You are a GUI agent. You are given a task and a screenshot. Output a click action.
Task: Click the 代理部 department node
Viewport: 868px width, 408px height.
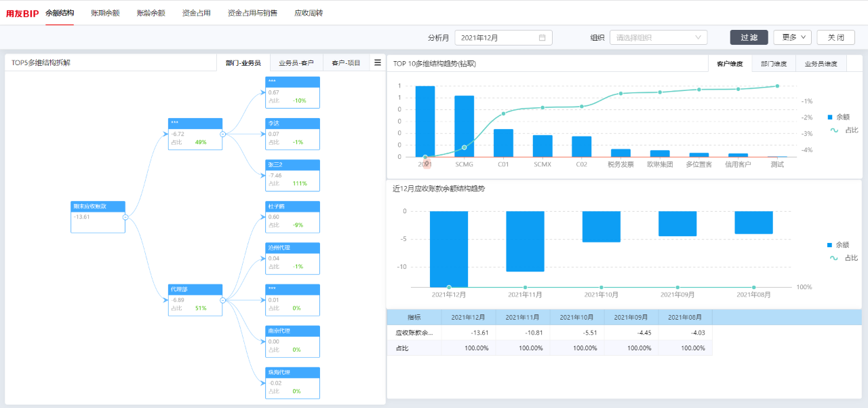click(x=195, y=300)
